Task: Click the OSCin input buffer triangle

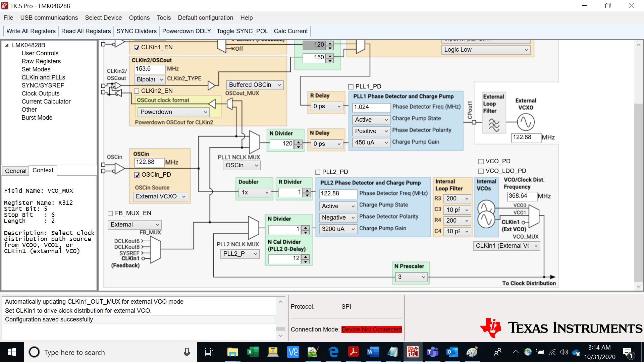Action: click(x=120, y=168)
